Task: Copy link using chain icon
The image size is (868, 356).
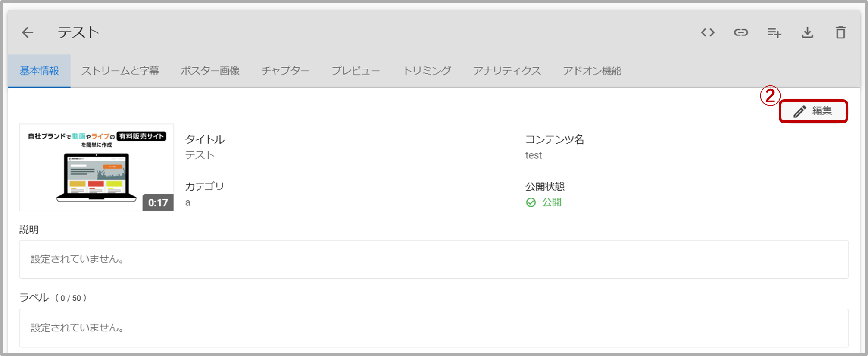Action: click(741, 32)
